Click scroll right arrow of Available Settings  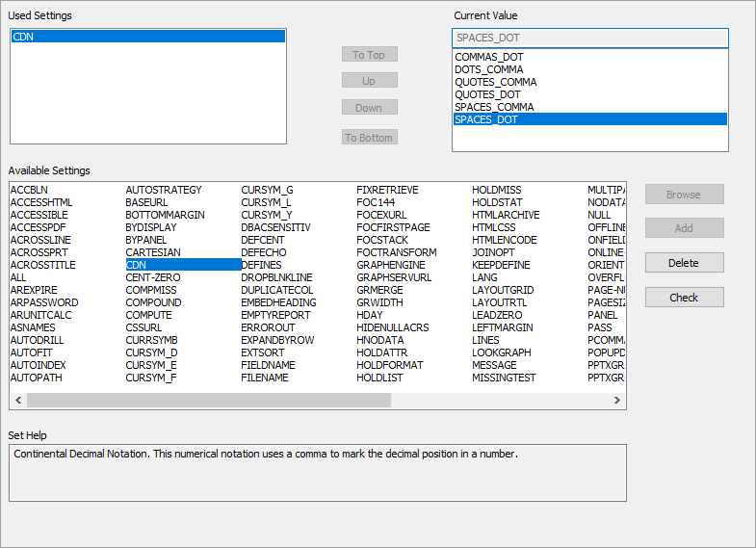click(617, 400)
